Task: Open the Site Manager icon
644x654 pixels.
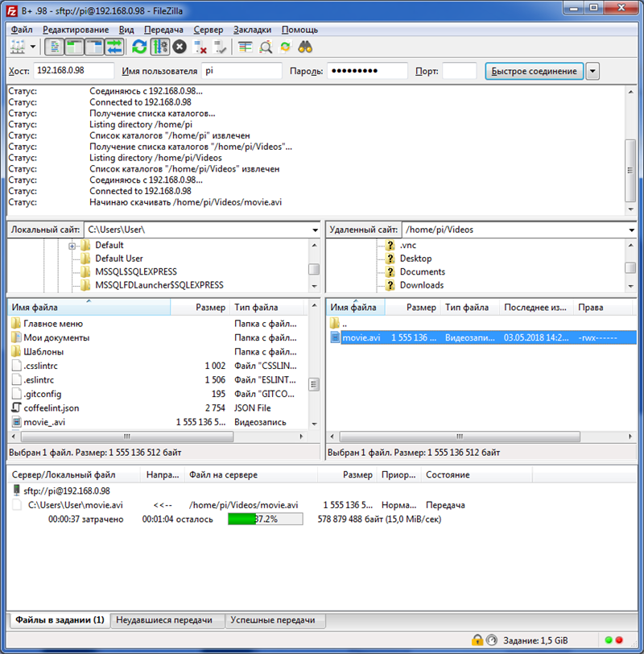Action: point(16,47)
